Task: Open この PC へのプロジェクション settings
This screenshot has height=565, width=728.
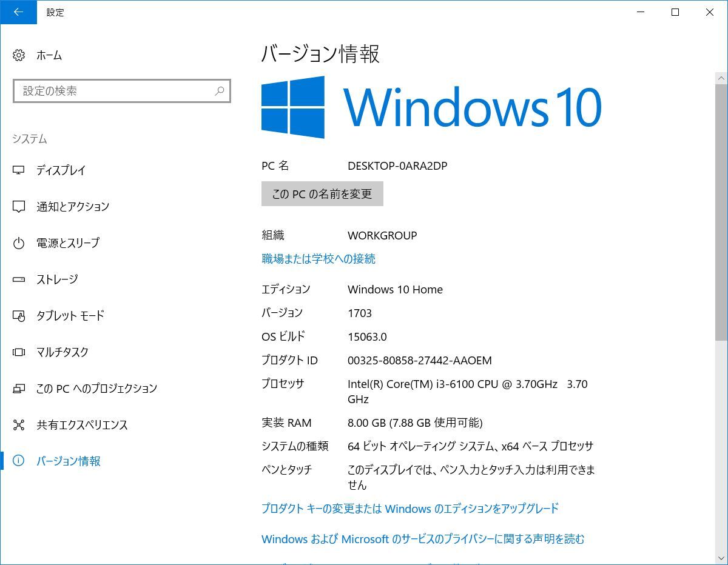Action: (x=96, y=389)
